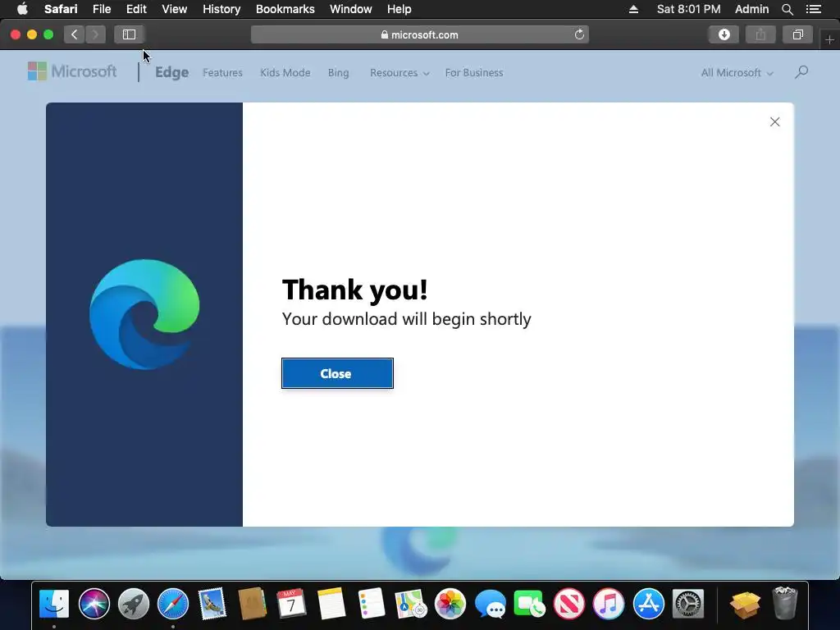840x630 pixels.
Task: Open the Edit menu
Action: click(x=136, y=9)
